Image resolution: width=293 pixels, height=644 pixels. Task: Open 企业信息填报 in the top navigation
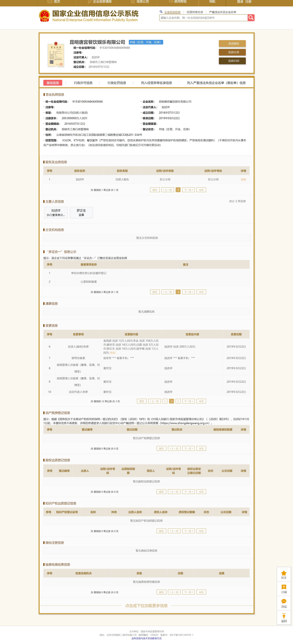coord(102,2)
